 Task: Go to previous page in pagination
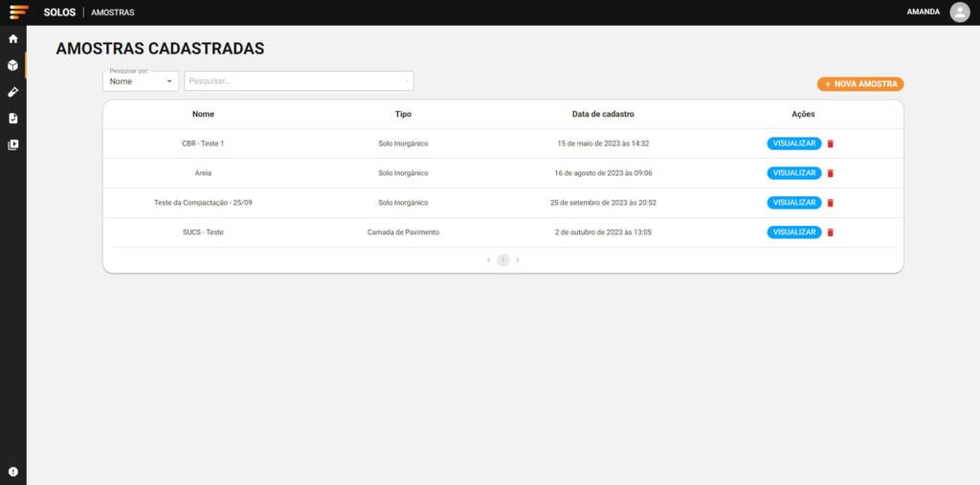[488, 260]
